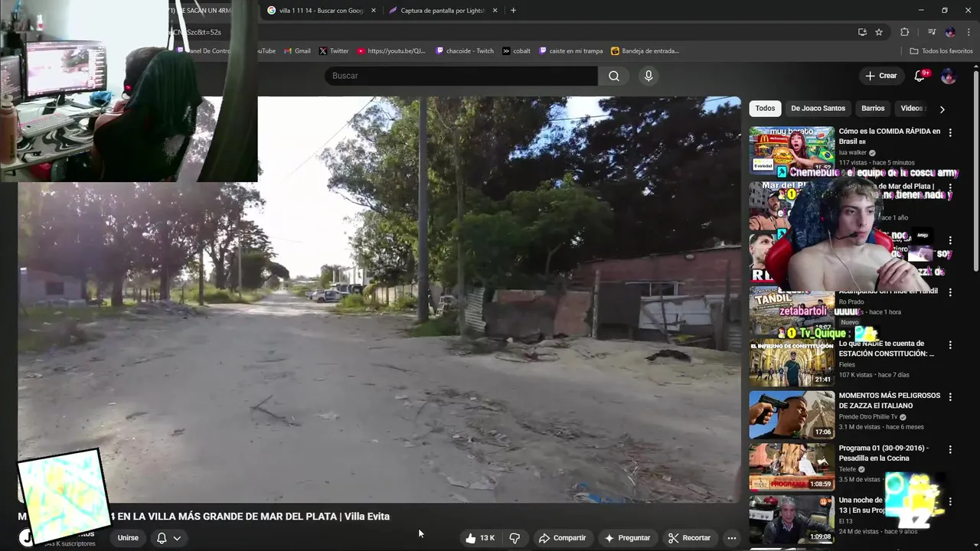Click the main video player area

(x=379, y=300)
